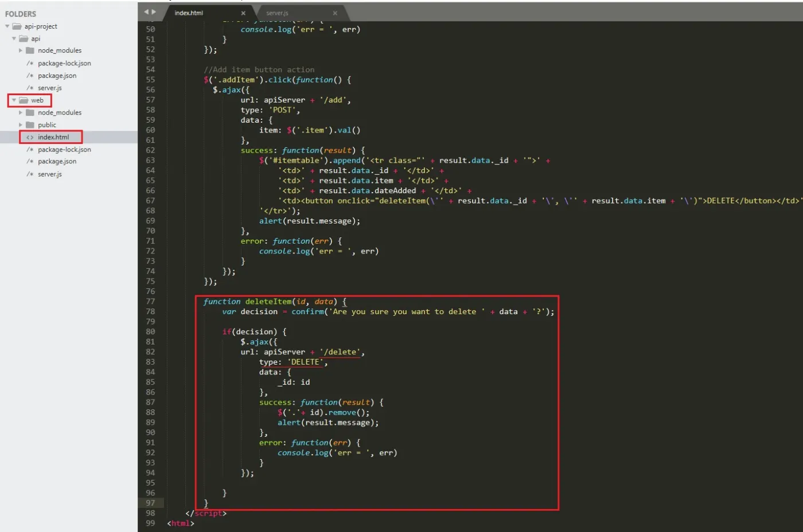This screenshot has height=532, width=803.
Task: Click the deleteItem function name on line 77
Action: pos(268,302)
